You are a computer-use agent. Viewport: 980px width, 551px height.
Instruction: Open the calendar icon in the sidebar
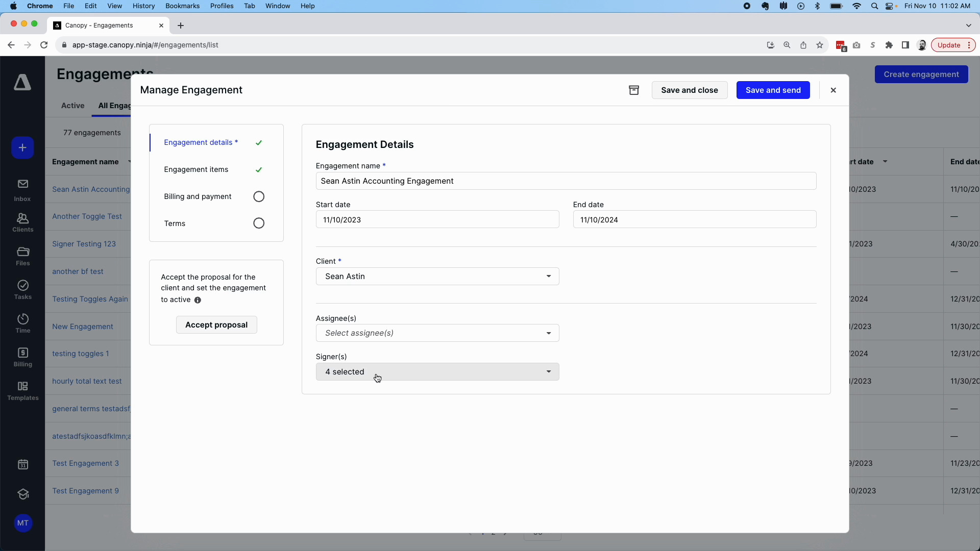[x=22, y=464]
